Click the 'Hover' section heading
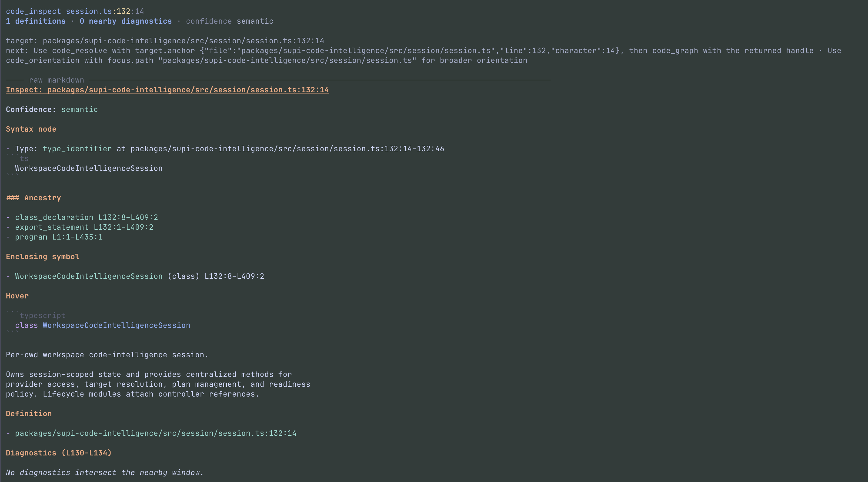 [x=17, y=296]
